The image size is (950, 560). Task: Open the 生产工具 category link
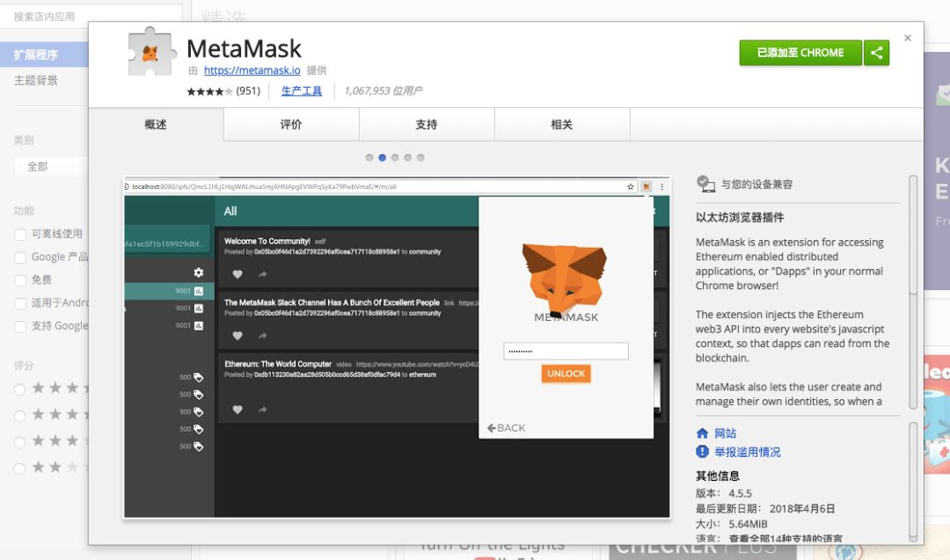click(301, 91)
